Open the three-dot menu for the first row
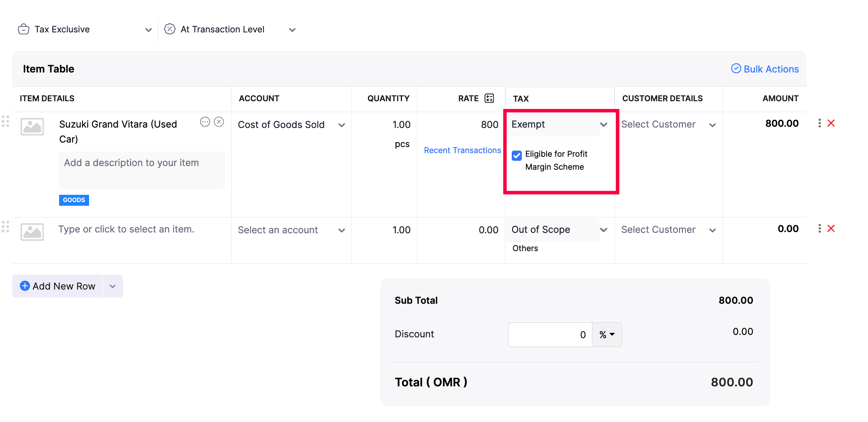Viewport: 868px width, 422px height. [x=819, y=123]
